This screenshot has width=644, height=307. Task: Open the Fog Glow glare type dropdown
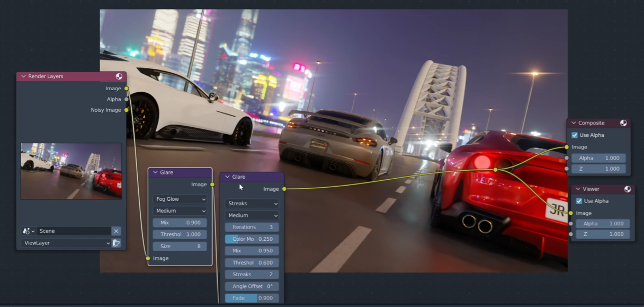(180, 199)
